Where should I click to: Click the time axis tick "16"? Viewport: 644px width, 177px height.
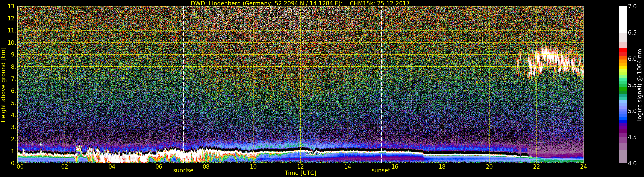395,167
